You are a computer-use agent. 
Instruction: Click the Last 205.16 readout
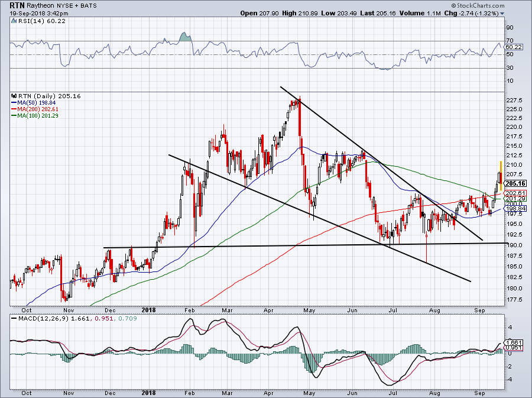(x=378, y=13)
